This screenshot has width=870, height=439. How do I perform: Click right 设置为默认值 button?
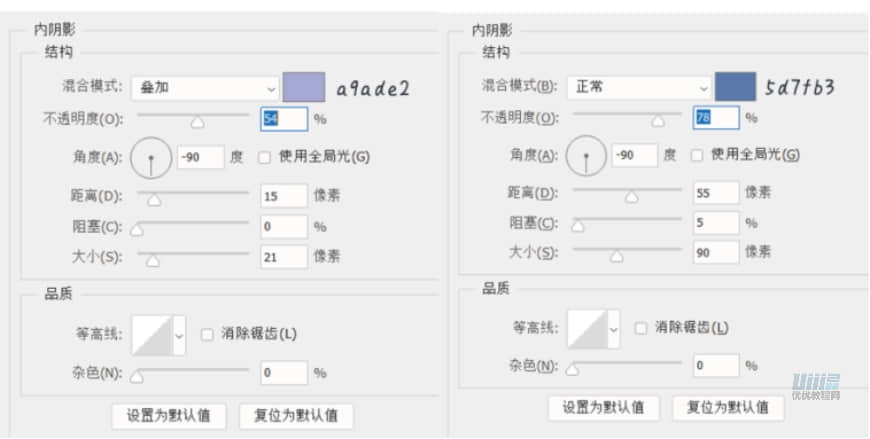pos(602,407)
